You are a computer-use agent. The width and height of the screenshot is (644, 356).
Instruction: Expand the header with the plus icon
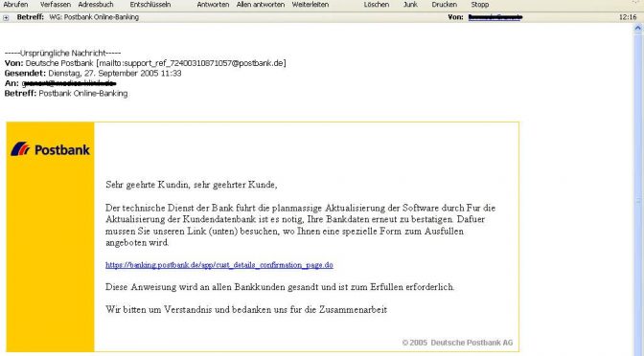point(6,17)
